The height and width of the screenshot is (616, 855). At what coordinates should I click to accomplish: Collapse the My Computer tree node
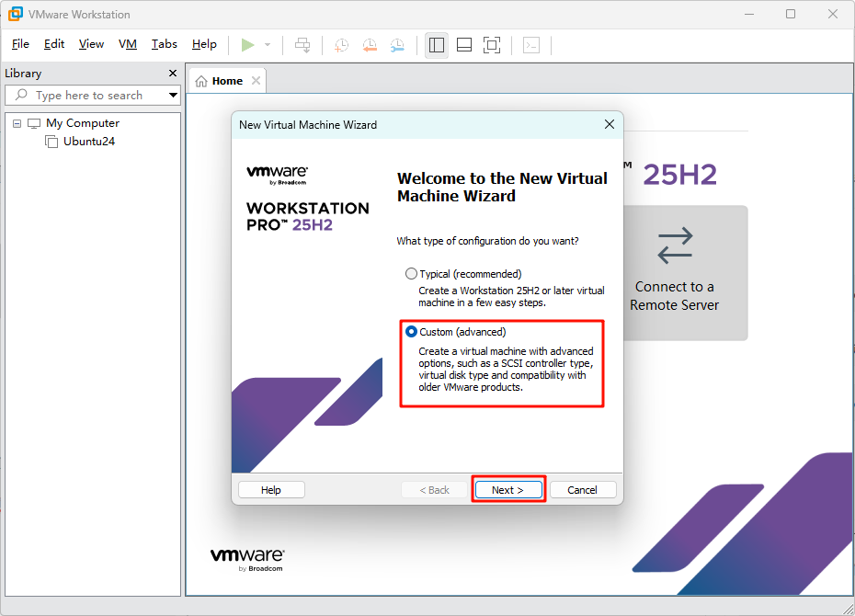click(x=17, y=124)
